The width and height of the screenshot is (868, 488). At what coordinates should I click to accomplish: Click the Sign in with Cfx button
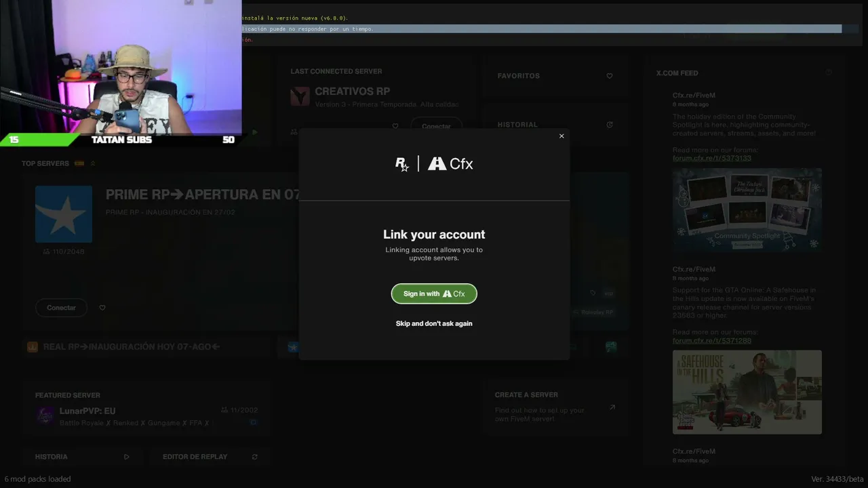[x=434, y=293]
